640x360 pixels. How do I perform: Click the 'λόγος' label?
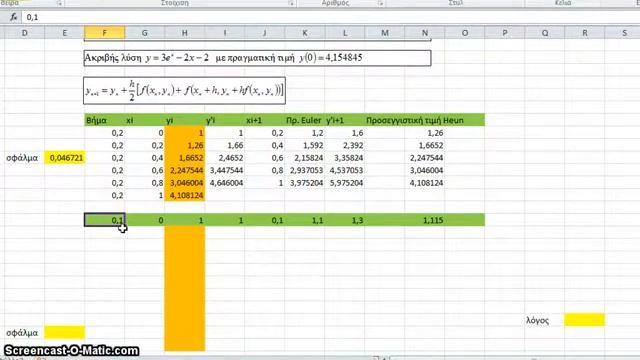tap(537, 321)
